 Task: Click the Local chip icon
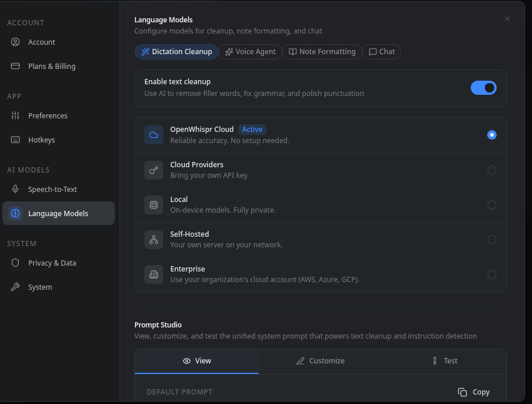pos(154,204)
